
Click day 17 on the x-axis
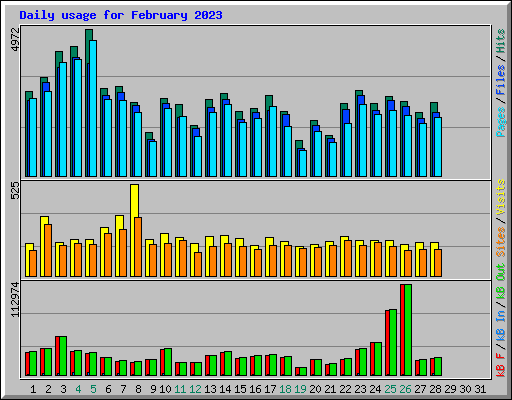[270, 389]
